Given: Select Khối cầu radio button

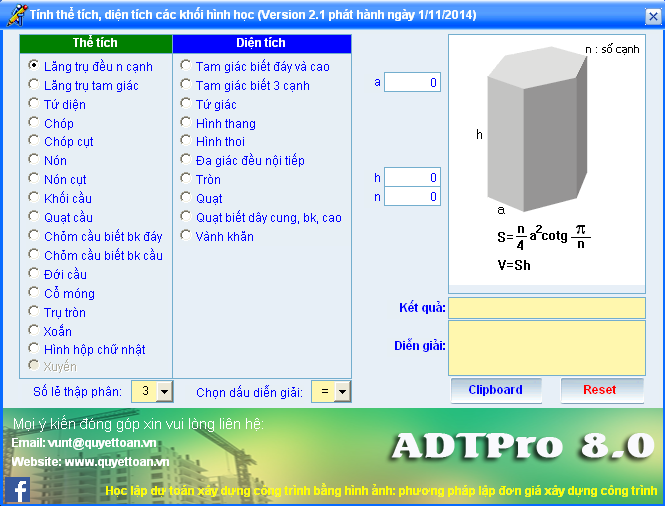Looking at the screenshot, I should [x=35, y=199].
